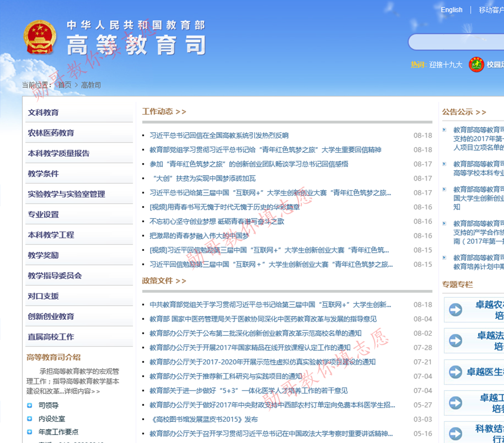Open 教学指导委员会 in the sidebar
The image size is (504, 443).
(55, 276)
